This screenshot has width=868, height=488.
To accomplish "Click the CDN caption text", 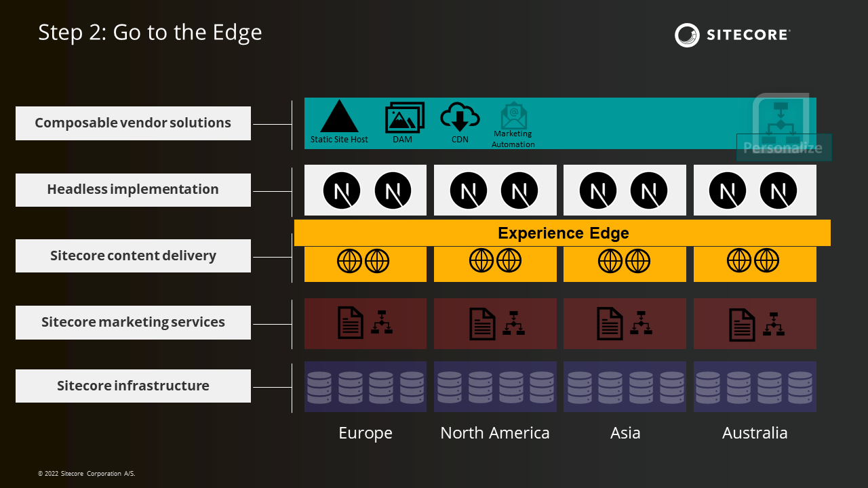I will tap(460, 140).
